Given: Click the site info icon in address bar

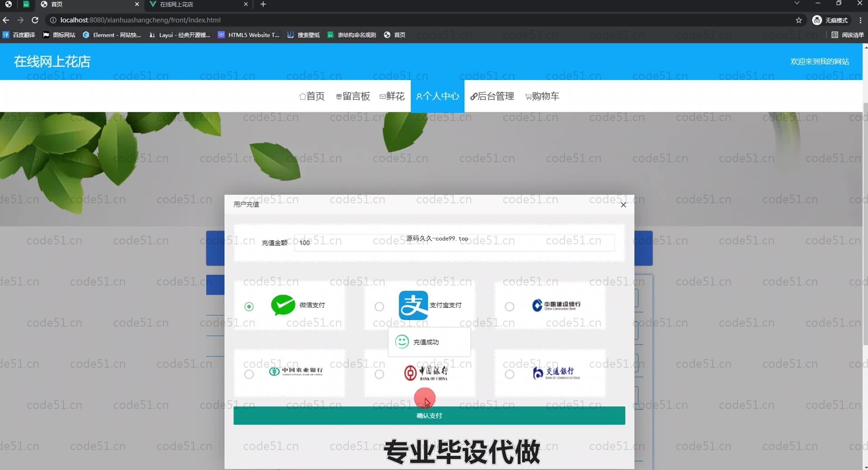Looking at the screenshot, I should 53,20.
